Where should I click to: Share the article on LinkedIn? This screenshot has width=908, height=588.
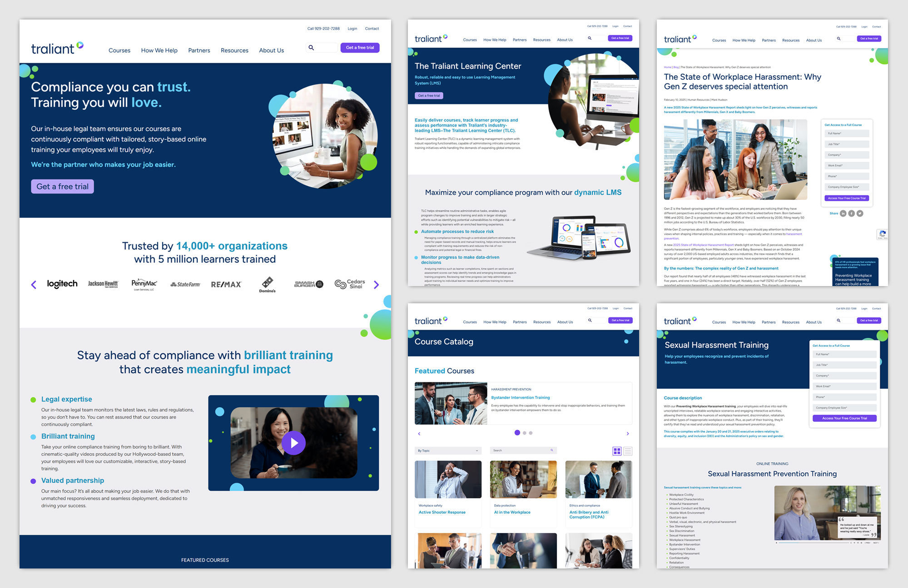click(843, 213)
